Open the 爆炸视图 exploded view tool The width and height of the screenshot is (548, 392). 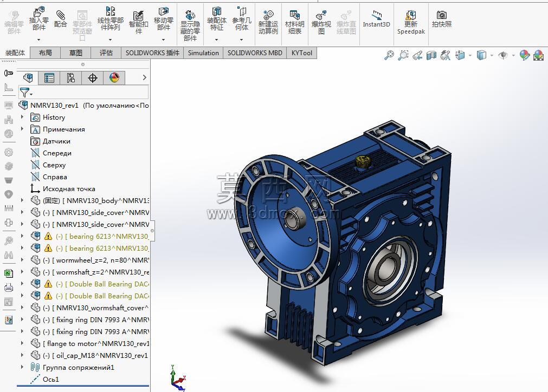[x=321, y=23]
